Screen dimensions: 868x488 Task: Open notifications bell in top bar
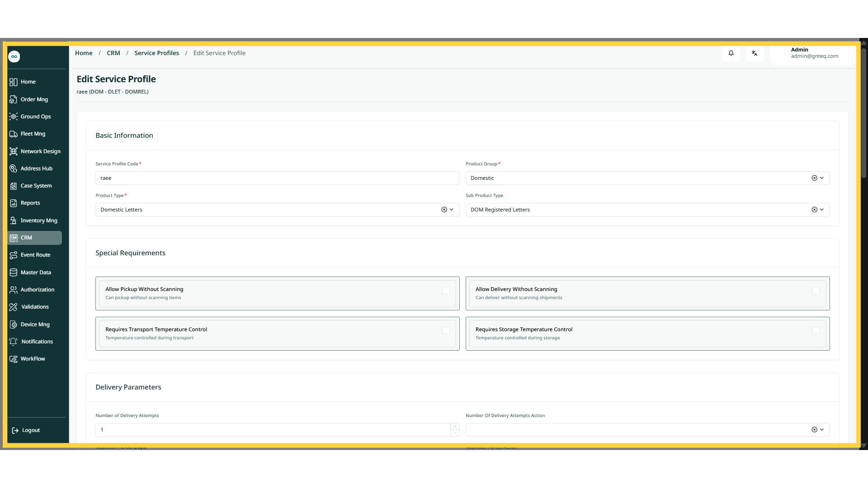coord(731,53)
